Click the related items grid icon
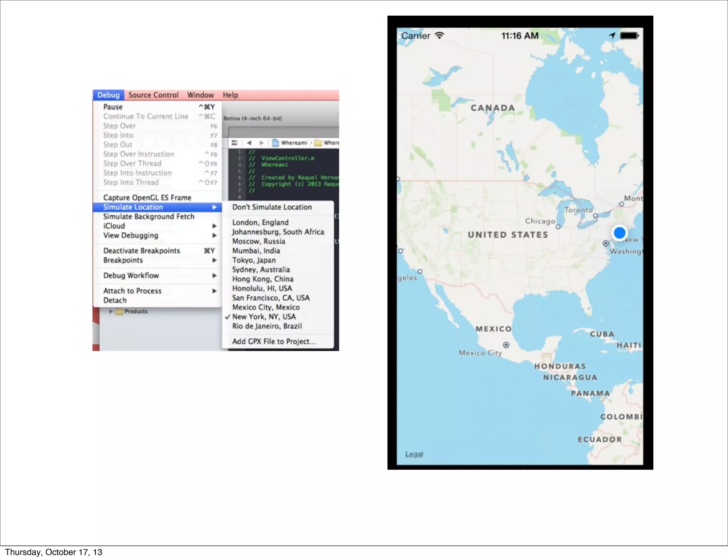728x560 pixels. click(234, 143)
